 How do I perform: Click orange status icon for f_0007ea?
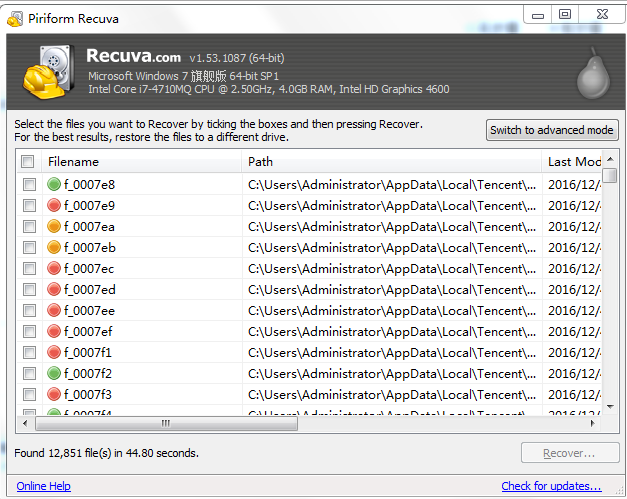pos(54,226)
